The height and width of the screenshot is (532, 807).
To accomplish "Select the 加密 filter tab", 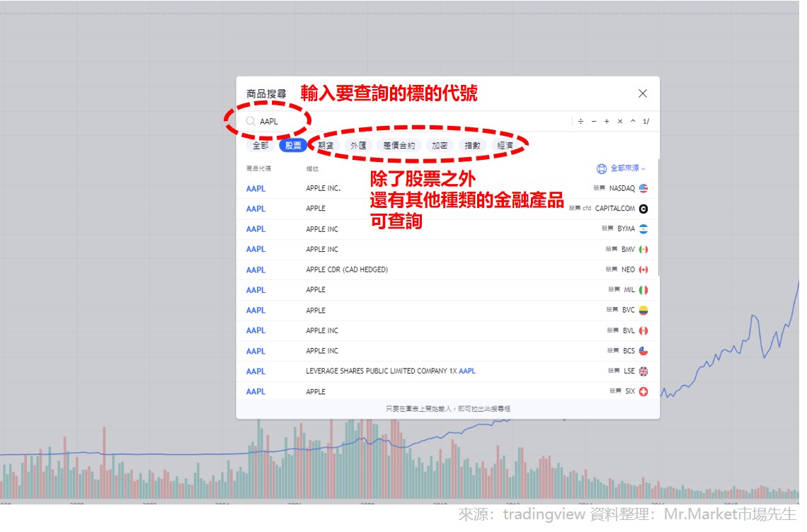I will [440, 146].
